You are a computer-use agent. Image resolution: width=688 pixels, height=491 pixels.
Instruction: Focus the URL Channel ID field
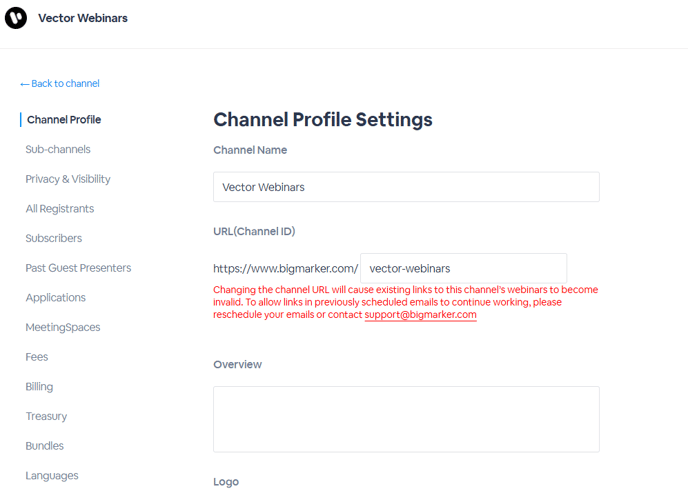(x=463, y=268)
